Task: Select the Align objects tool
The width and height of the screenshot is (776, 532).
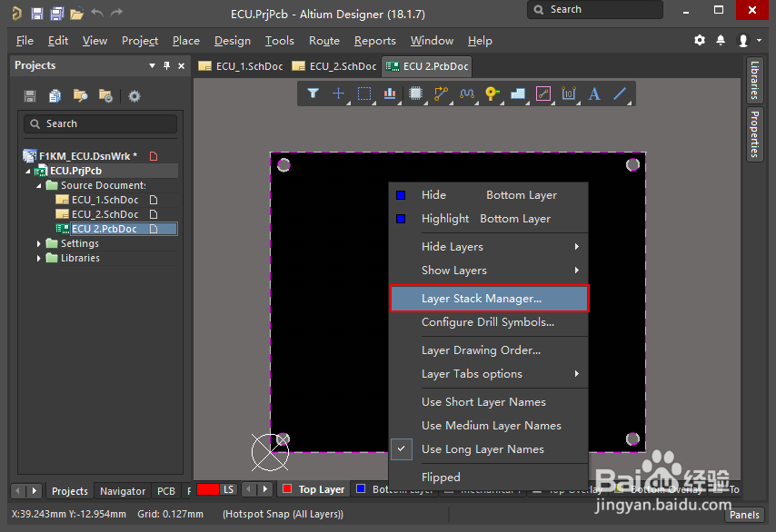Action: pos(390,94)
